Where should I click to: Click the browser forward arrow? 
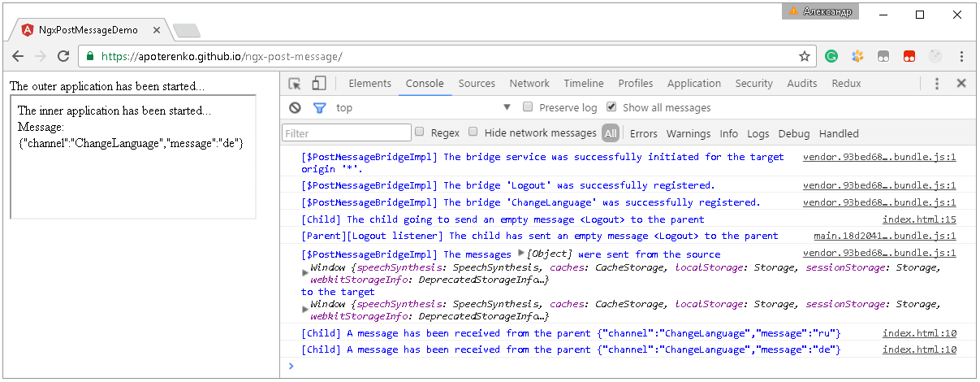41,57
